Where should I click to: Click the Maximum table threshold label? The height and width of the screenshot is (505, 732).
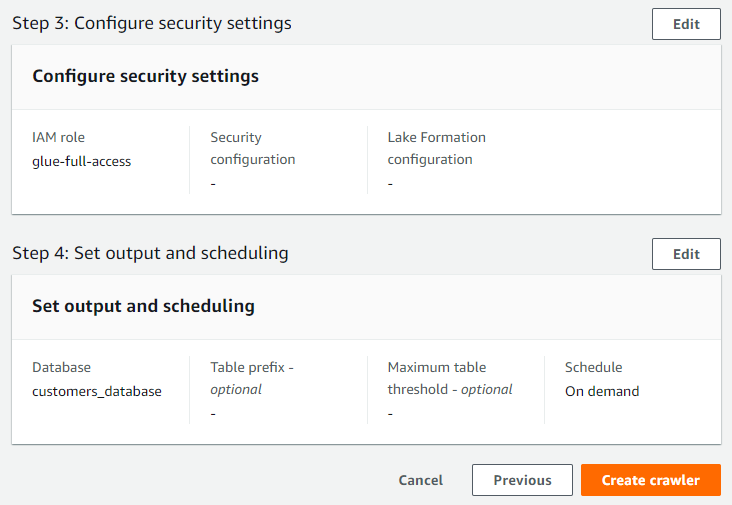(450, 378)
